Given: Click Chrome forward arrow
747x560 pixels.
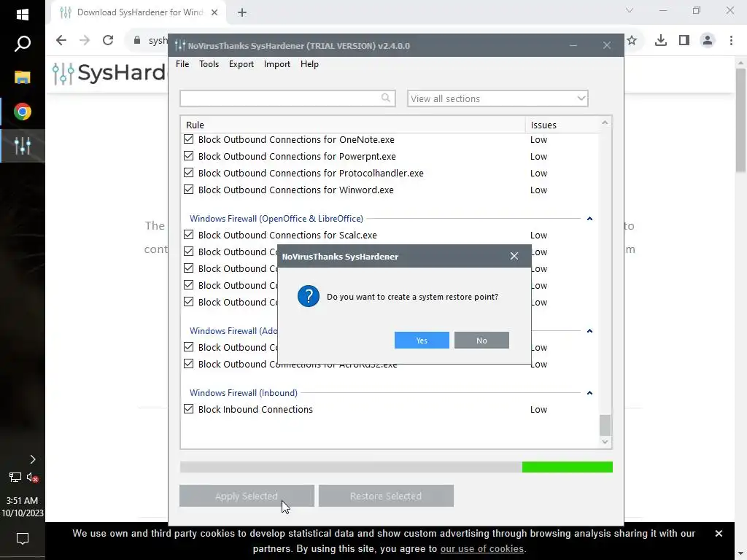Looking at the screenshot, I should tap(85, 40).
